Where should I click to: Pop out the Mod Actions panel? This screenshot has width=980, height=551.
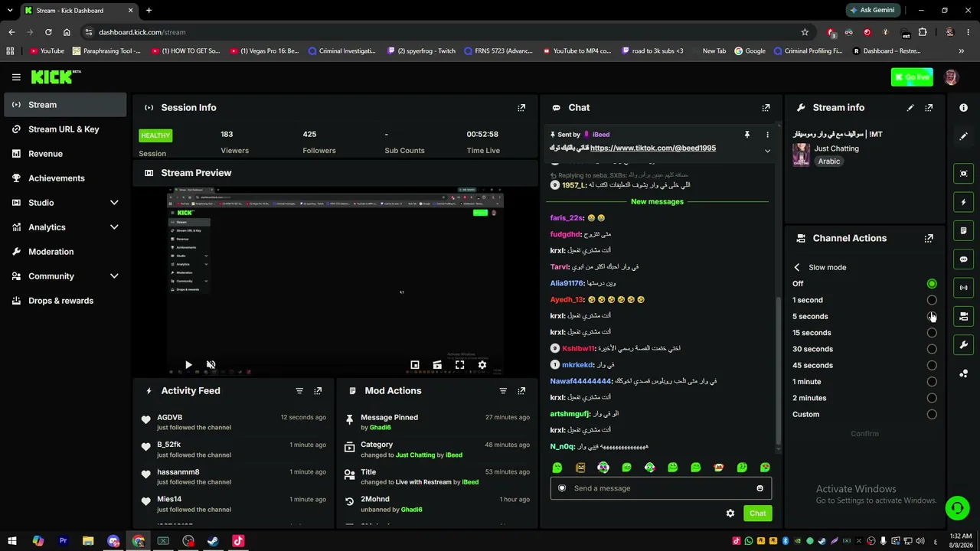tap(521, 390)
